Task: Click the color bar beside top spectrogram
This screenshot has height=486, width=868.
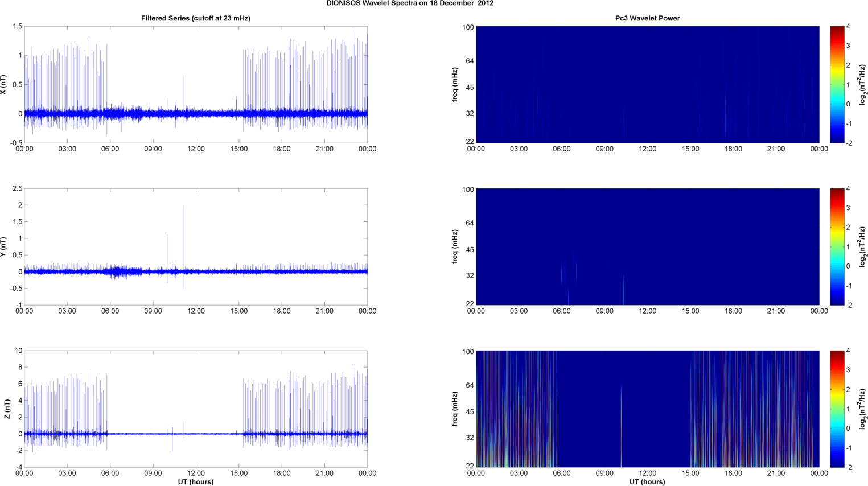Action: tap(837, 85)
